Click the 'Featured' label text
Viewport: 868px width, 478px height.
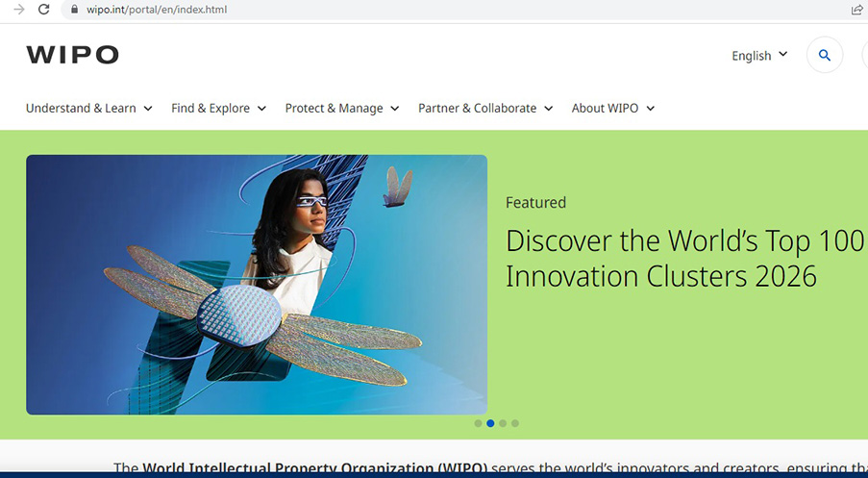(x=535, y=202)
